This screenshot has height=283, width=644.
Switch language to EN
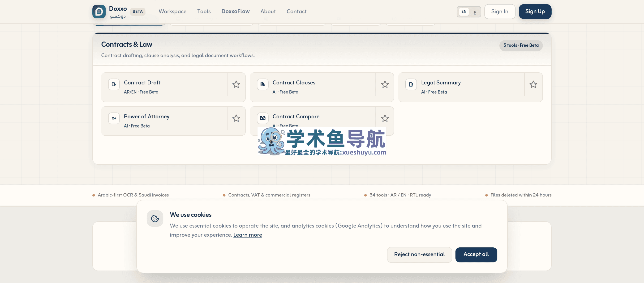(x=464, y=12)
